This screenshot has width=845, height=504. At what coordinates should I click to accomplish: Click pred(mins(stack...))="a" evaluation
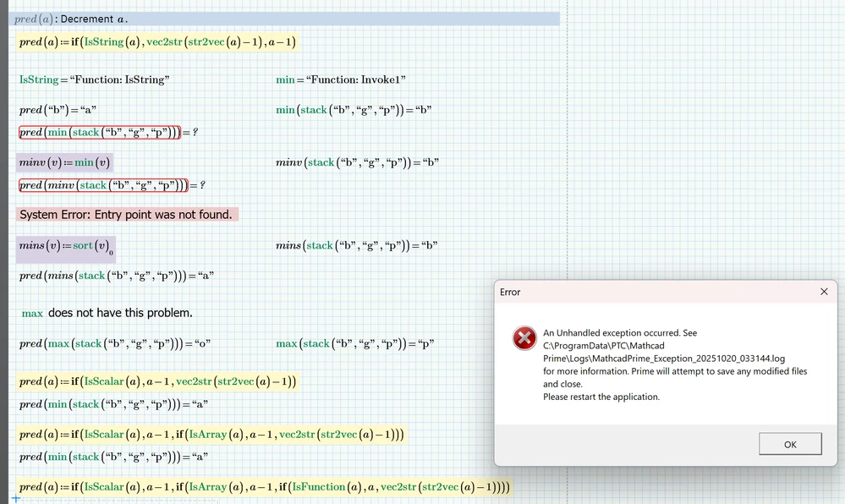pos(117,276)
